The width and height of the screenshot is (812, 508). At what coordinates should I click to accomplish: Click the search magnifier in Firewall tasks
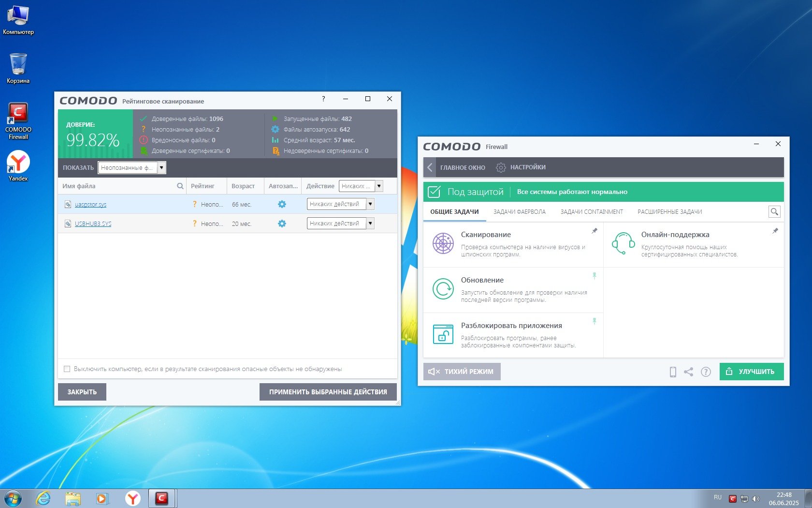774,211
